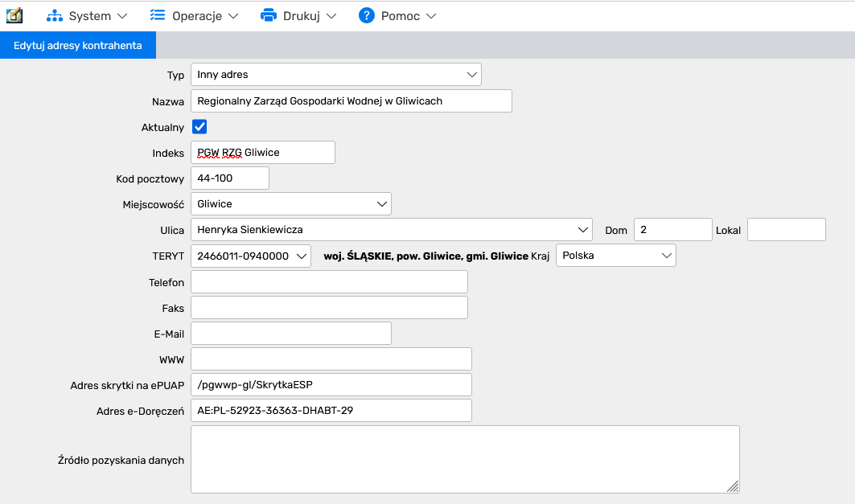
Task: Click the empty Faks field
Action: (329, 307)
